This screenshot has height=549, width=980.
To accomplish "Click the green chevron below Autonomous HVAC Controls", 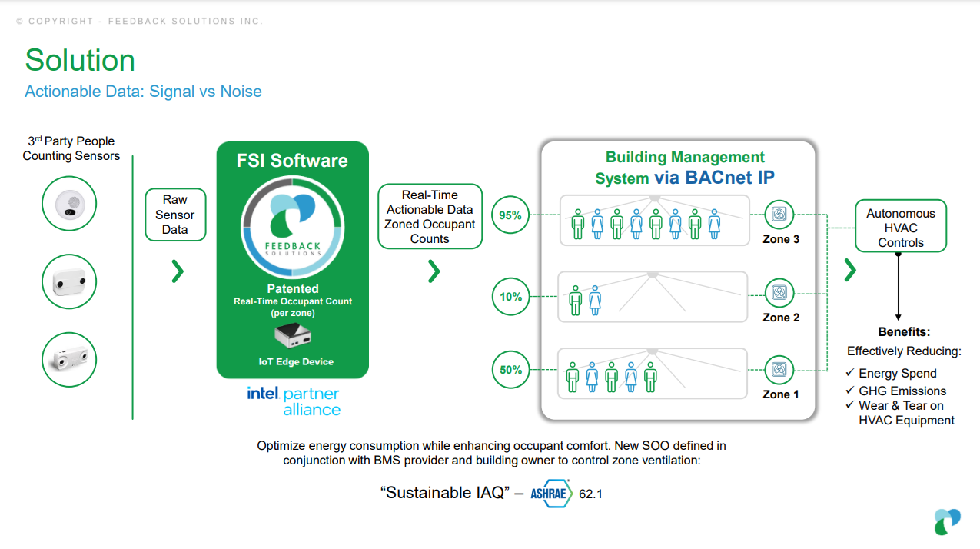I will click(849, 271).
